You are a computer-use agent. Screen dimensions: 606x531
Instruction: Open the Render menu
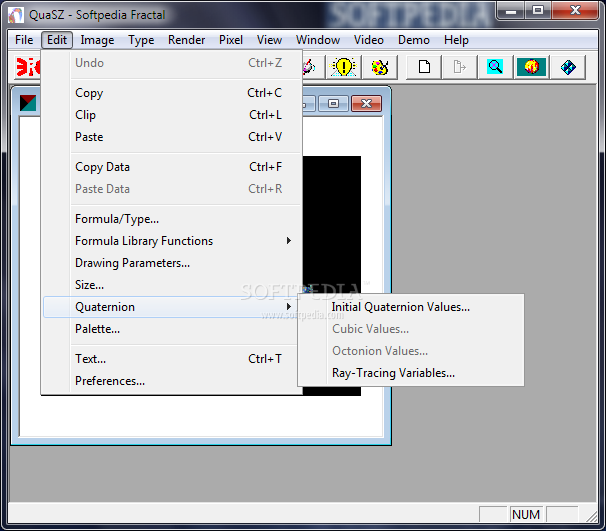pos(186,40)
